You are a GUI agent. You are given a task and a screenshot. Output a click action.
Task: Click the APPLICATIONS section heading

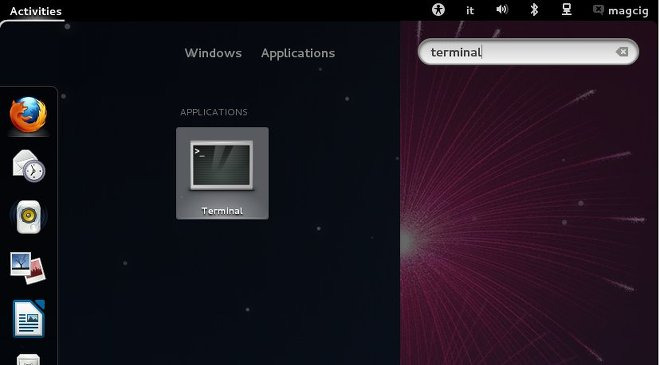[214, 112]
